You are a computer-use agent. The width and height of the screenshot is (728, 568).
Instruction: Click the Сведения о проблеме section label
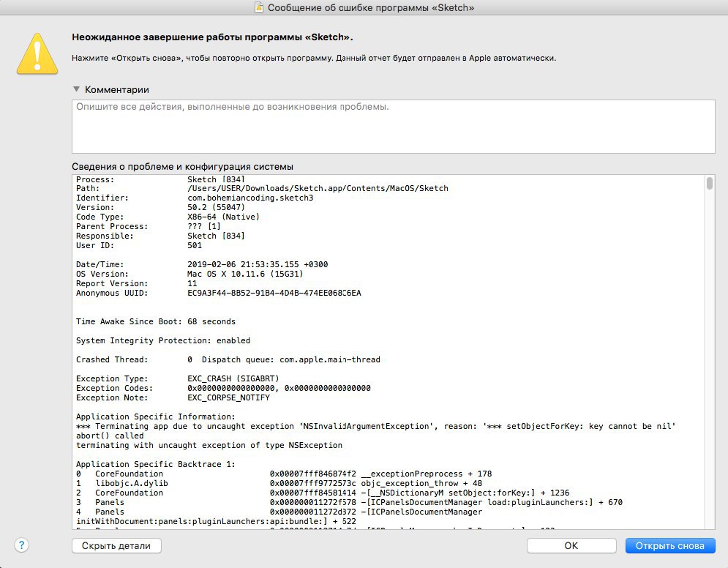[x=182, y=166]
